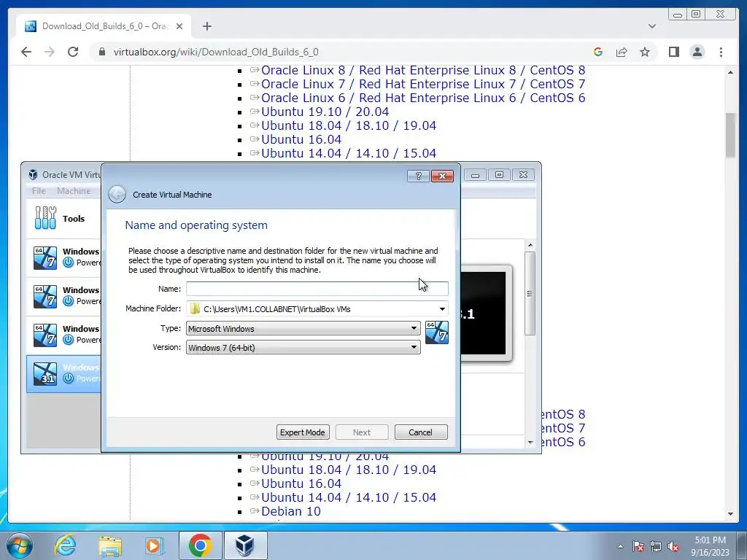Click the Chrome reload button
Image resolution: width=747 pixels, height=560 pixels.
point(73,52)
